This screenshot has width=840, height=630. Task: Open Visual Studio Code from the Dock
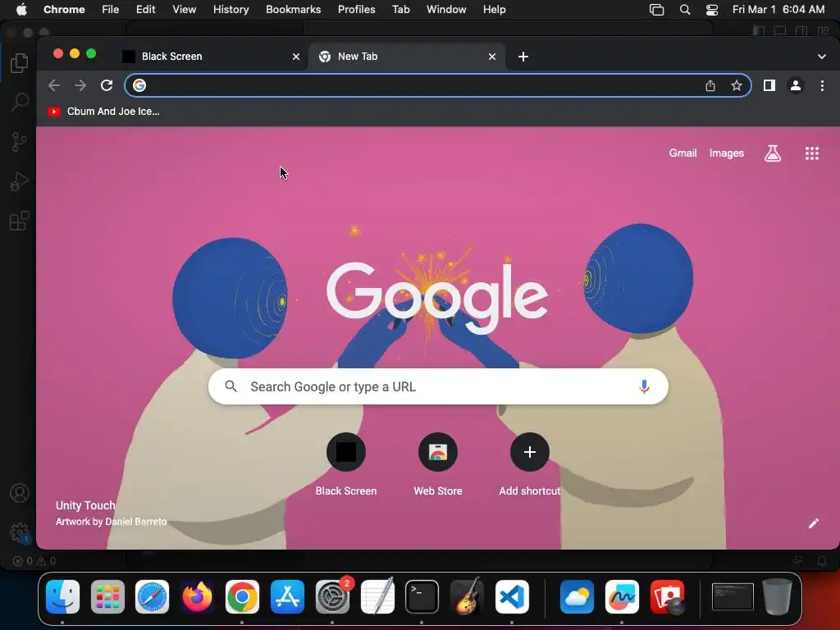coord(512,596)
